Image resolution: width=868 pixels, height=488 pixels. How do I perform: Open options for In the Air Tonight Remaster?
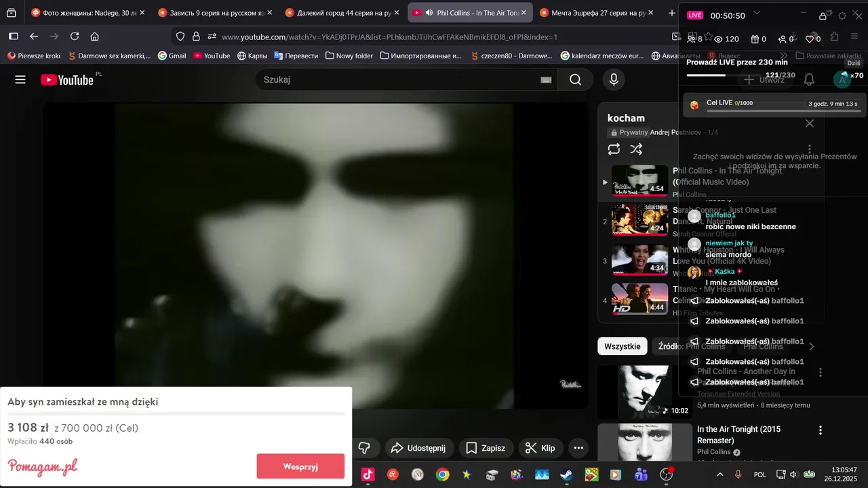click(x=820, y=430)
